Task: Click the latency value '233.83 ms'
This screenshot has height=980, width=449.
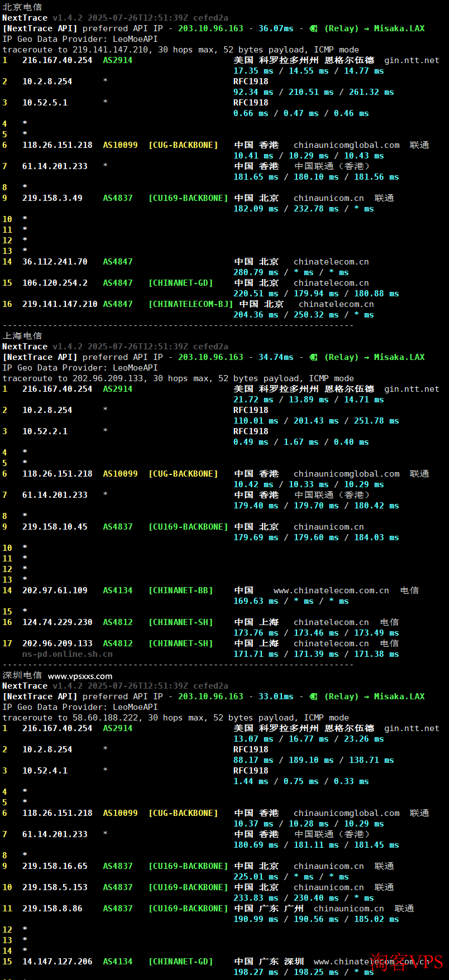Action: 256,898
